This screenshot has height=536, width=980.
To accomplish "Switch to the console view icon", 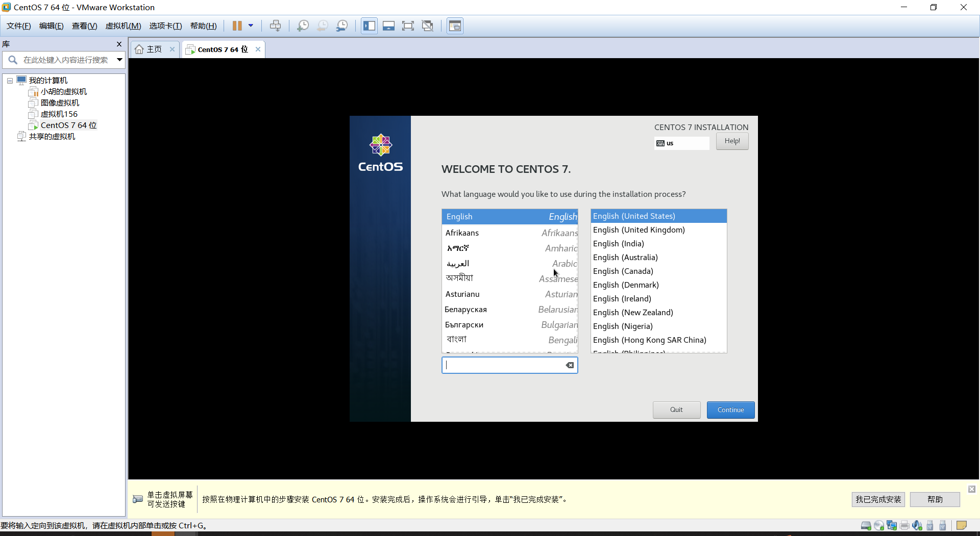I will (x=455, y=26).
